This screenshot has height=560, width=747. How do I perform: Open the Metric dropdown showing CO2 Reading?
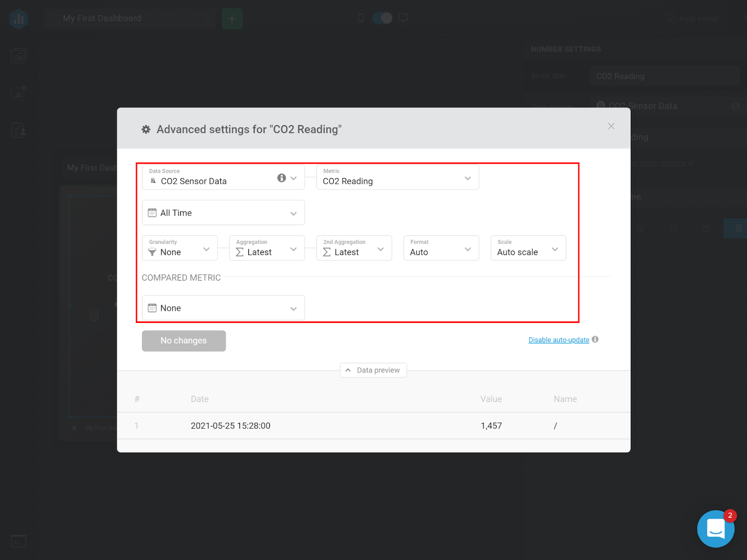[467, 178]
